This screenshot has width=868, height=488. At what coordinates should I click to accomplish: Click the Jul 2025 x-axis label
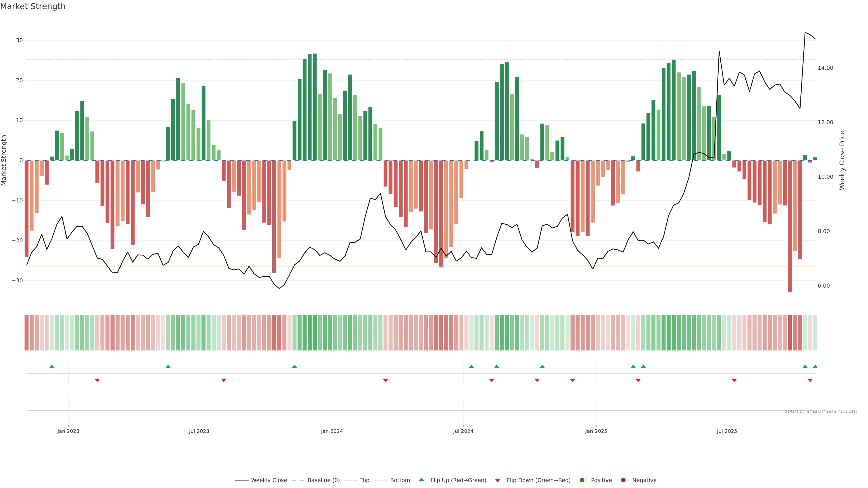(x=727, y=431)
